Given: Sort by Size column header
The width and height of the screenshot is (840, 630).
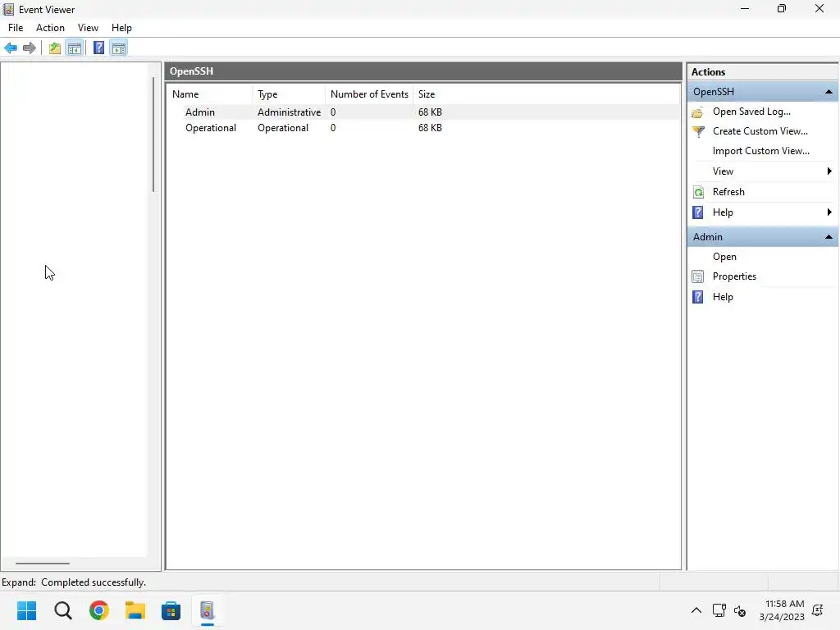Looking at the screenshot, I should click(x=427, y=94).
